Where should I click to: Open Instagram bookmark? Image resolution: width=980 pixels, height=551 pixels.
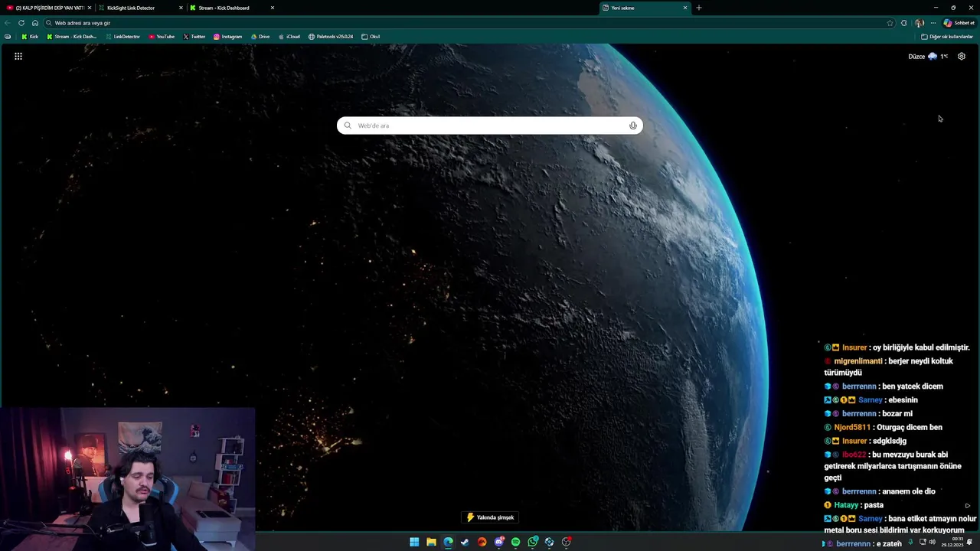click(x=228, y=37)
